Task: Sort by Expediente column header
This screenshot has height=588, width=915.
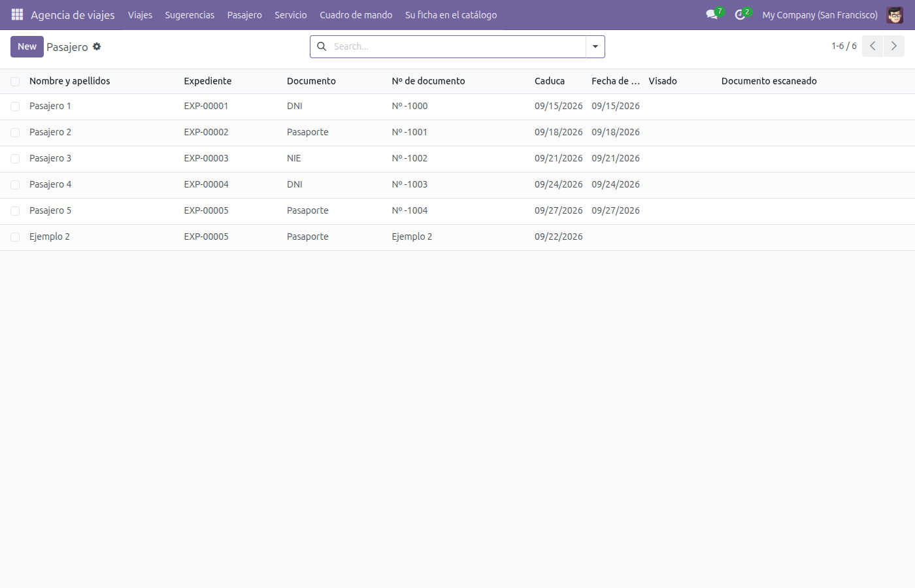Action: pyautogui.click(x=208, y=81)
